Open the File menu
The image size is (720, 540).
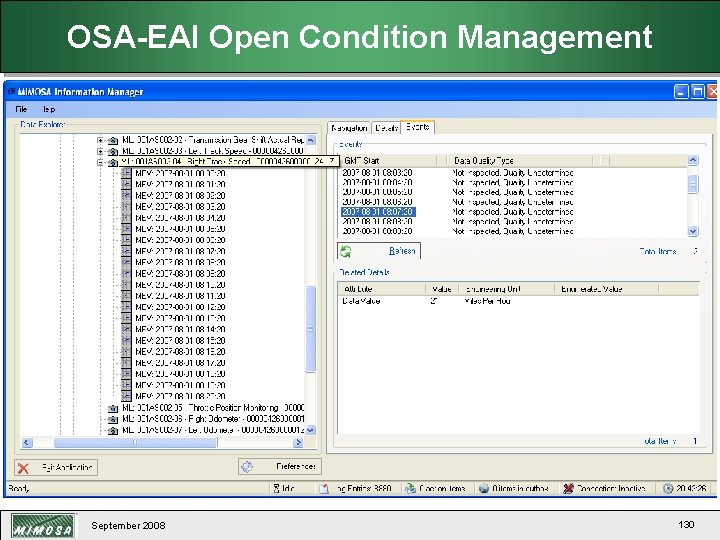21,109
